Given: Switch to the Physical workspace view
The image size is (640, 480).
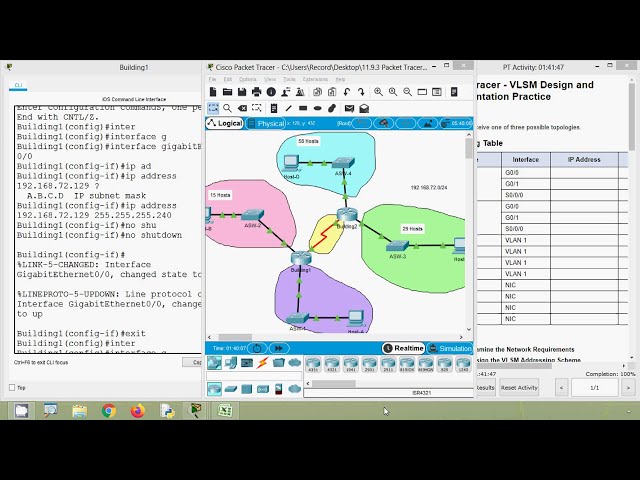Looking at the screenshot, I should tap(265, 123).
